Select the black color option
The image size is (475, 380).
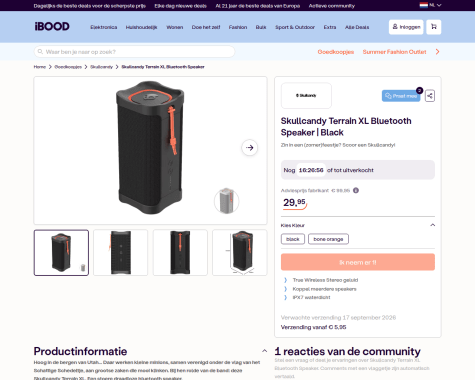[x=293, y=239]
